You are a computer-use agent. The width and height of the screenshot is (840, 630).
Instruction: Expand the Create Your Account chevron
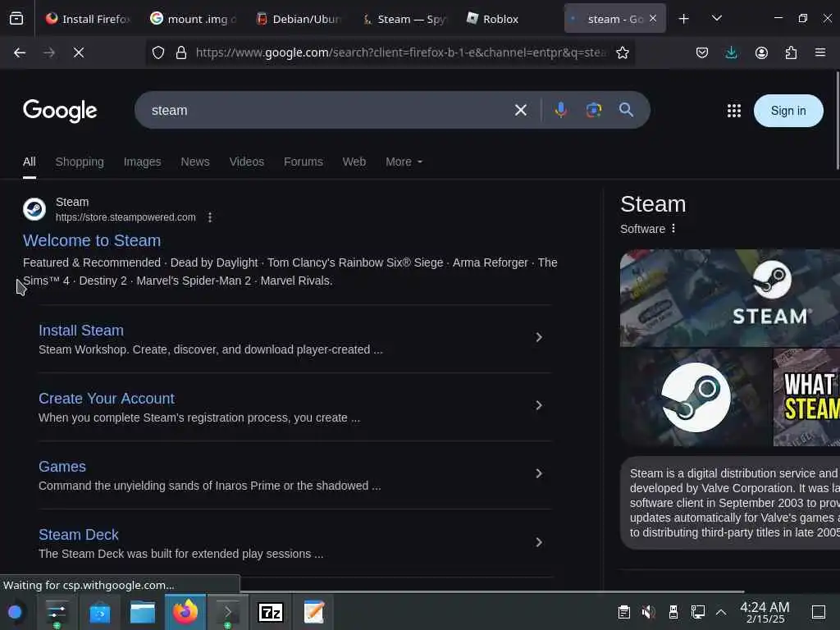click(x=539, y=405)
